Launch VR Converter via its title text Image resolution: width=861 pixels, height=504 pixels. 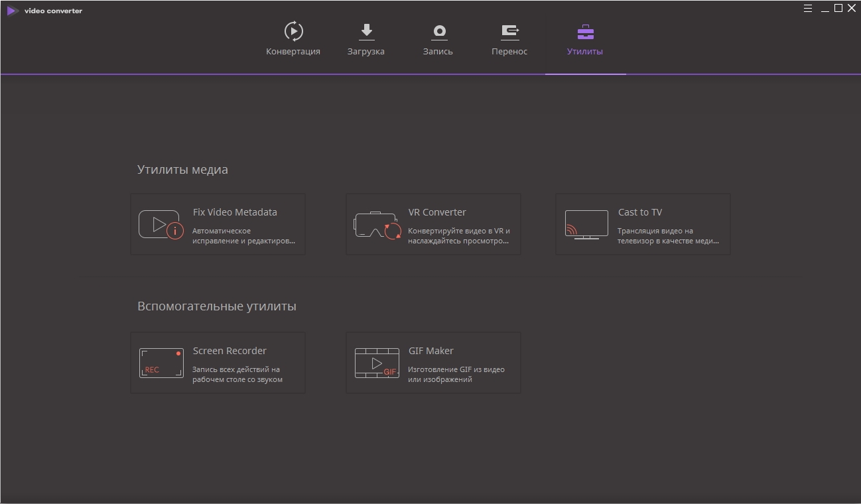(437, 212)
